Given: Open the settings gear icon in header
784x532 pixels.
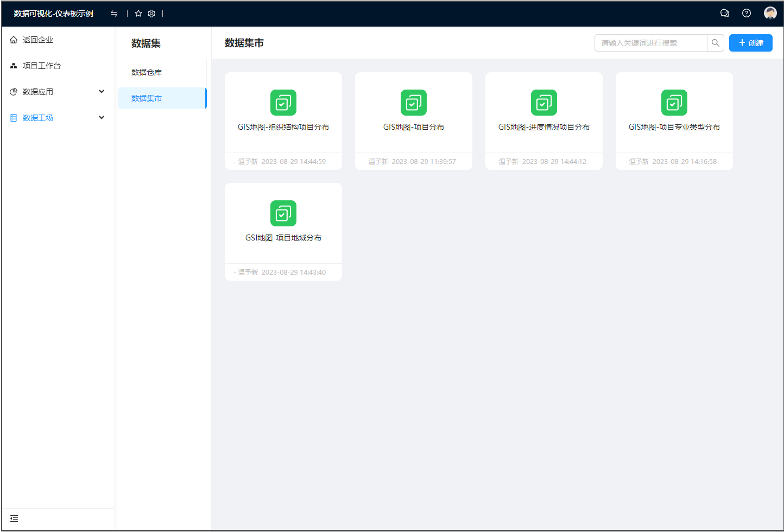Looking at the screenshot, I should point(151,14).
